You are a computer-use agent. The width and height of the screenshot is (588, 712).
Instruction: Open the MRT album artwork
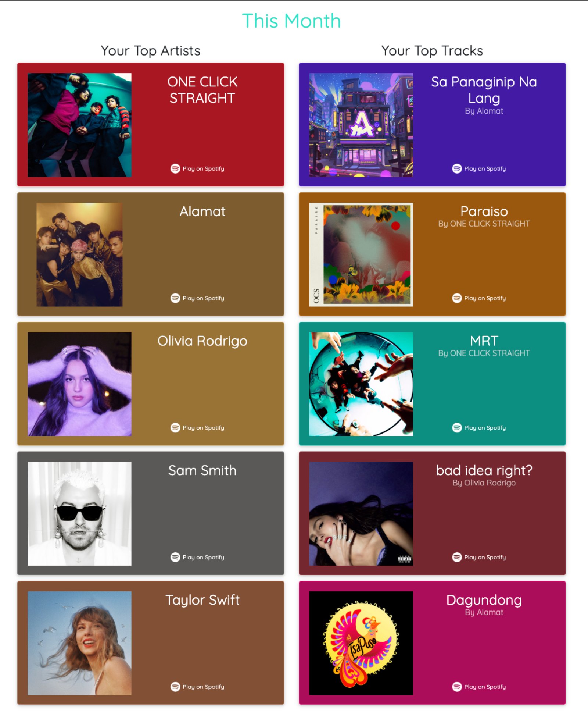[x=361, y=384]
